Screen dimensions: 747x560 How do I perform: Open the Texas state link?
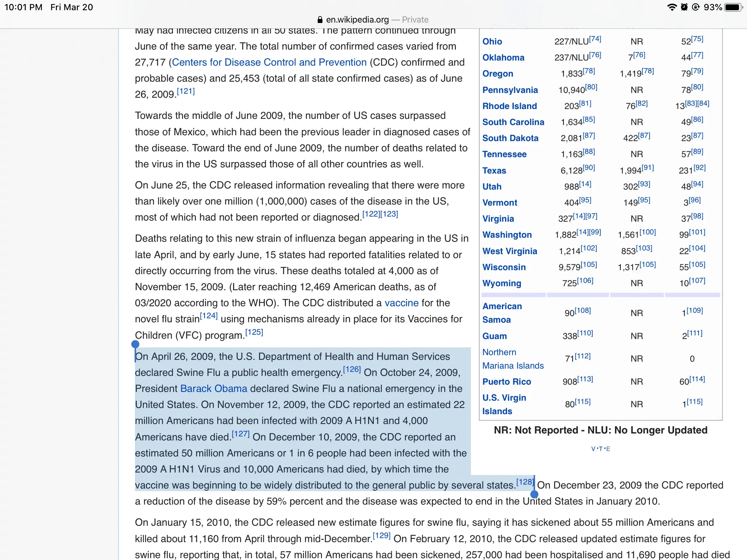[494, 171]
